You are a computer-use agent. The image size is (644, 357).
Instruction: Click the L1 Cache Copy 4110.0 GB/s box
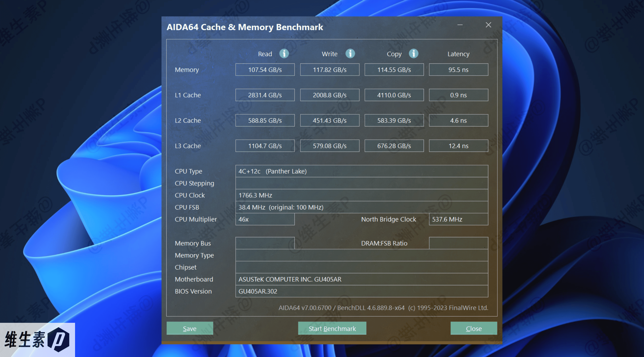coord(394,95)
